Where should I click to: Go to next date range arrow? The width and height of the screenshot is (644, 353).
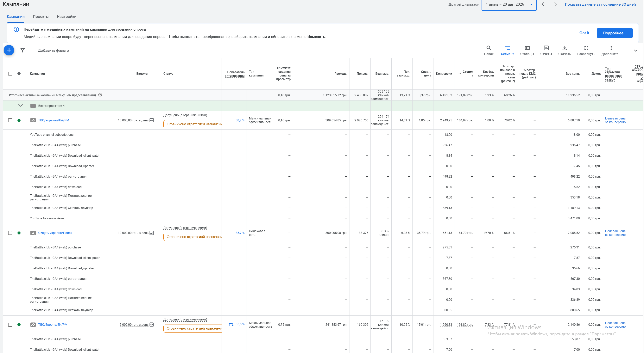pyautogui.click(x=555, y=4)
